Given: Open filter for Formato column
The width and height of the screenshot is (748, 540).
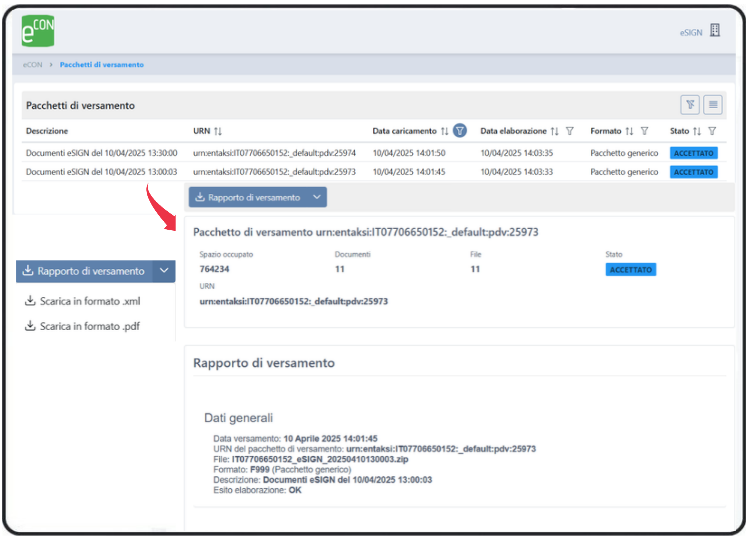Looking at the screenshot, I should pyautogui.click(x=644, y=131).
